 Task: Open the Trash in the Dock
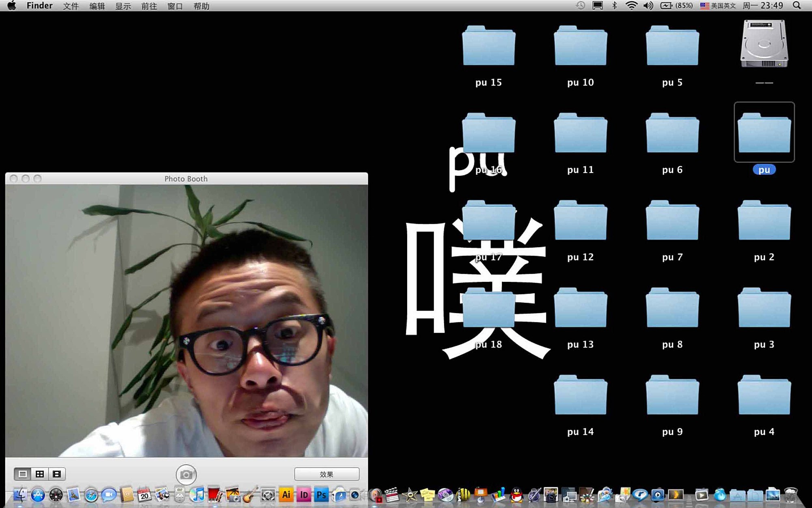click(x=790, y=495)
